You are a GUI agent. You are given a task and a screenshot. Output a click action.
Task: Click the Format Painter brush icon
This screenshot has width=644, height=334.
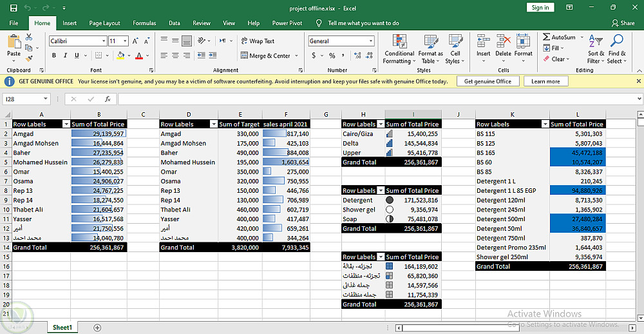coord(29,59)
